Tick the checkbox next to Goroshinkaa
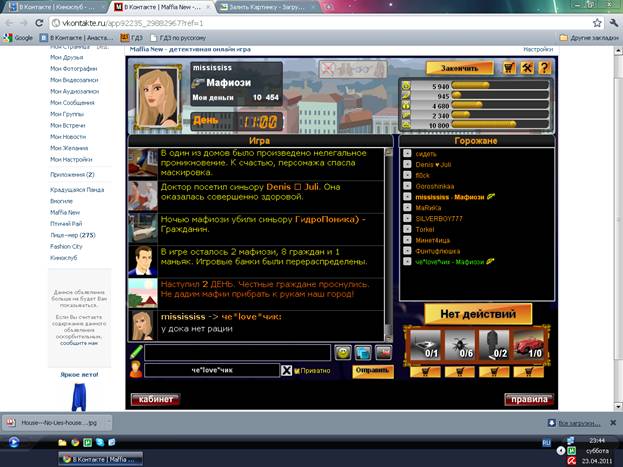This screenshot has height=467, width=623. [x=407, y=186]
